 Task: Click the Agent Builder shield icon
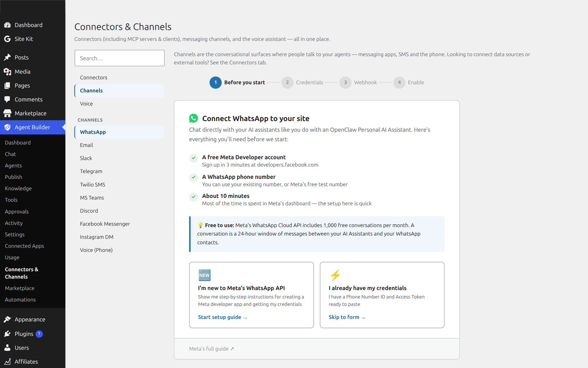coord(7,127)
